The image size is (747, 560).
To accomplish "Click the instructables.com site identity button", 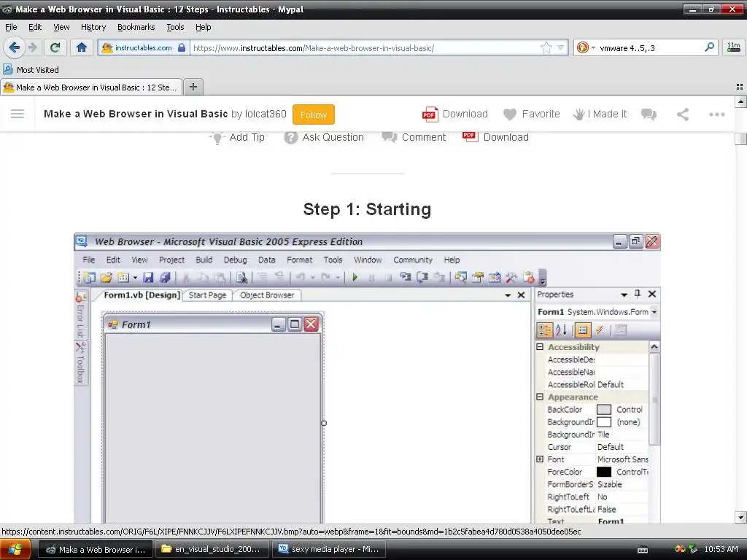I will coord(144,47).
